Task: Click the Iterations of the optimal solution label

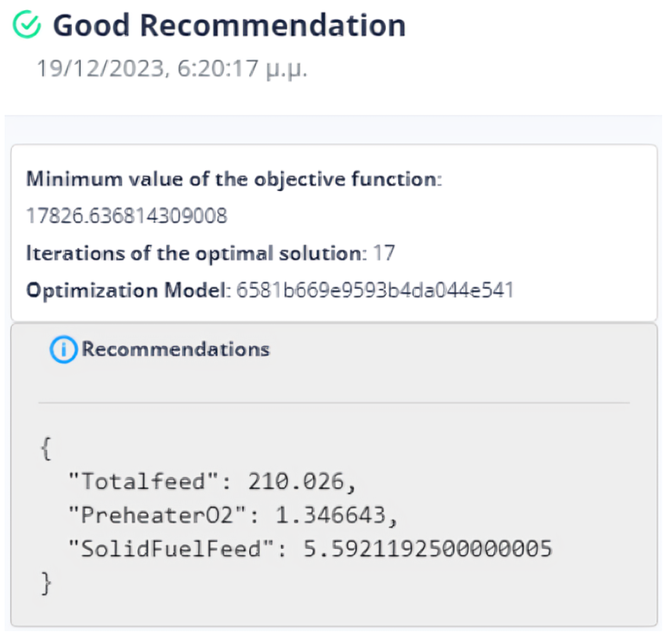Action: 196,253
